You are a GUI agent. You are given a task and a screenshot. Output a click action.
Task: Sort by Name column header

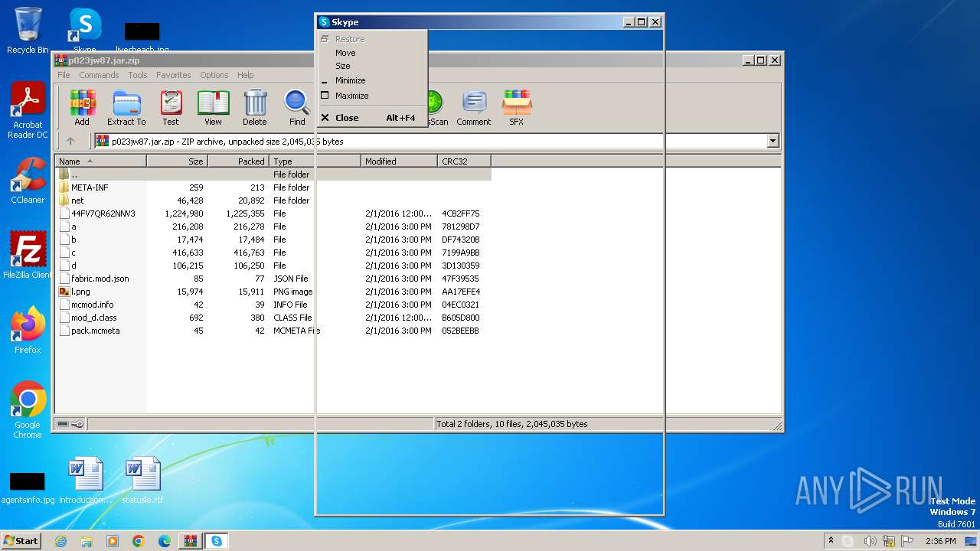(100, 161)
